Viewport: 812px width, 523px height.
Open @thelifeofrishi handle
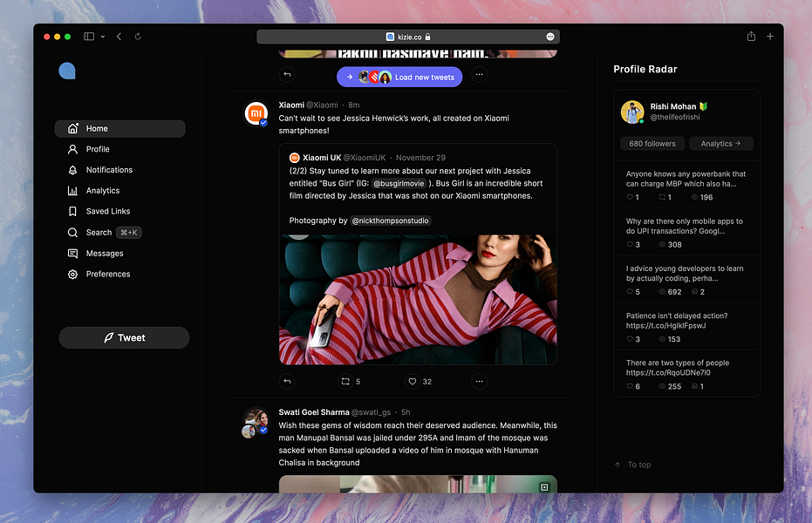pos(675,118)
